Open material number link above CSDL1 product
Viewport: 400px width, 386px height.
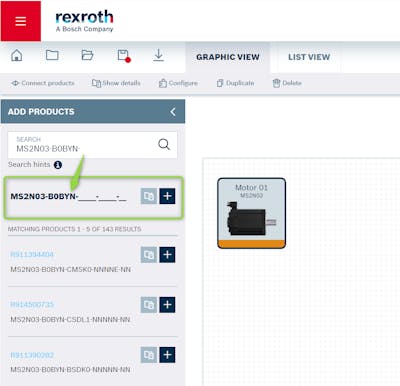(x=32, y=305)
